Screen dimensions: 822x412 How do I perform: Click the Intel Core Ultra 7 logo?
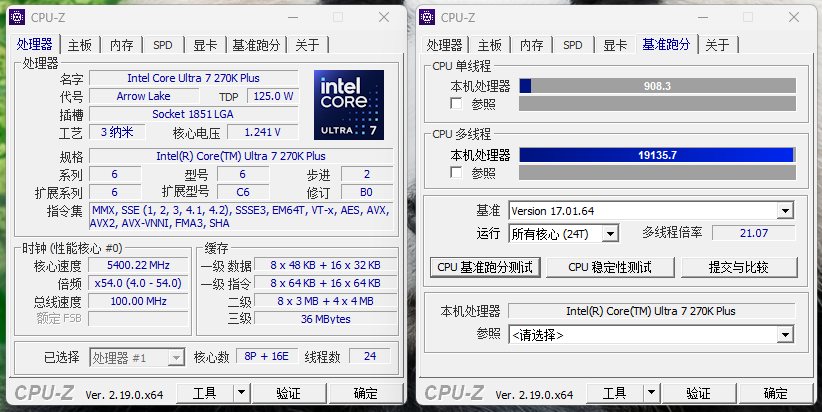coord(349,105)
